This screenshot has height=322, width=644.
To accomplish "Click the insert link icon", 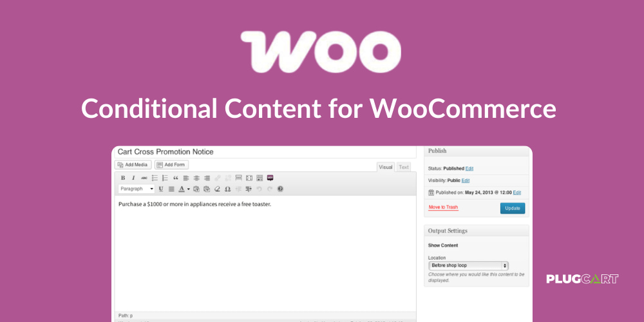I will click(218, 178).
